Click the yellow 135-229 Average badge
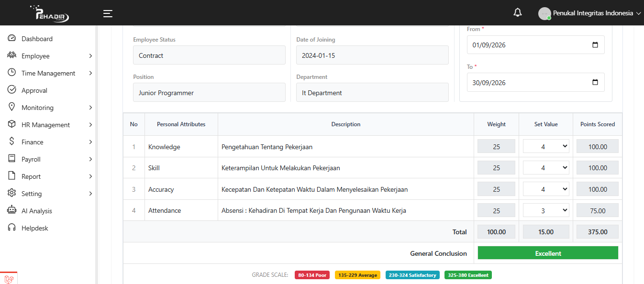The image size is (644, 284). pos(357,275)
